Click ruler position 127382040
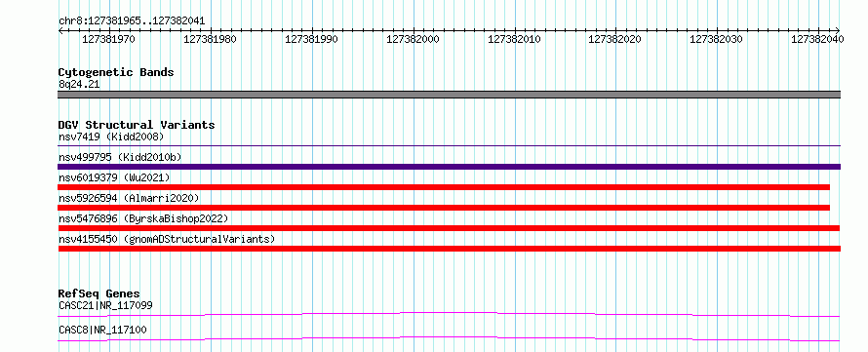 (x=817, y=39)
